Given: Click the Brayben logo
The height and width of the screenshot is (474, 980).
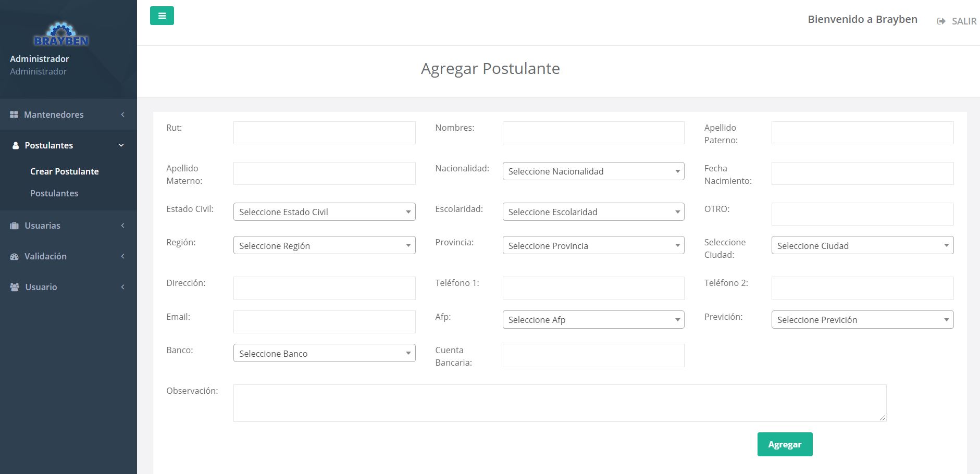Looking at the screenshot, I should (x=61, y=34).
